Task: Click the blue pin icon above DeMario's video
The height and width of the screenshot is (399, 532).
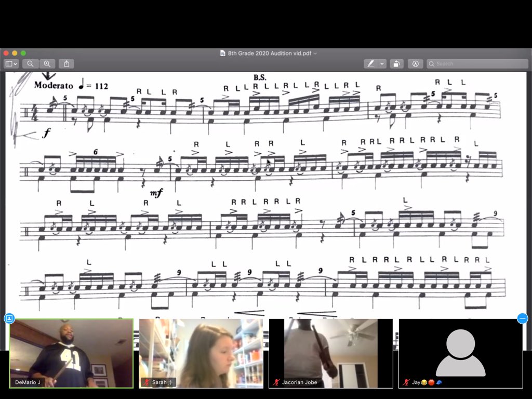Action: coord(9,318)
